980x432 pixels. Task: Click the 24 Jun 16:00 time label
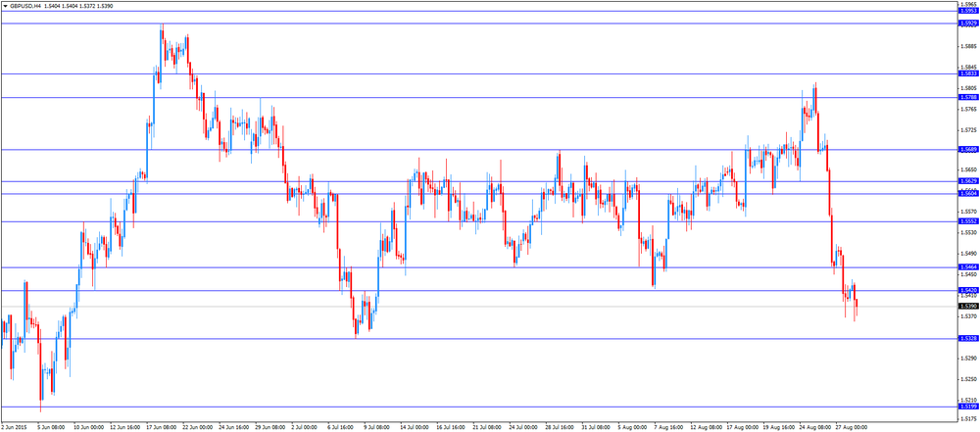pos(233,428)
